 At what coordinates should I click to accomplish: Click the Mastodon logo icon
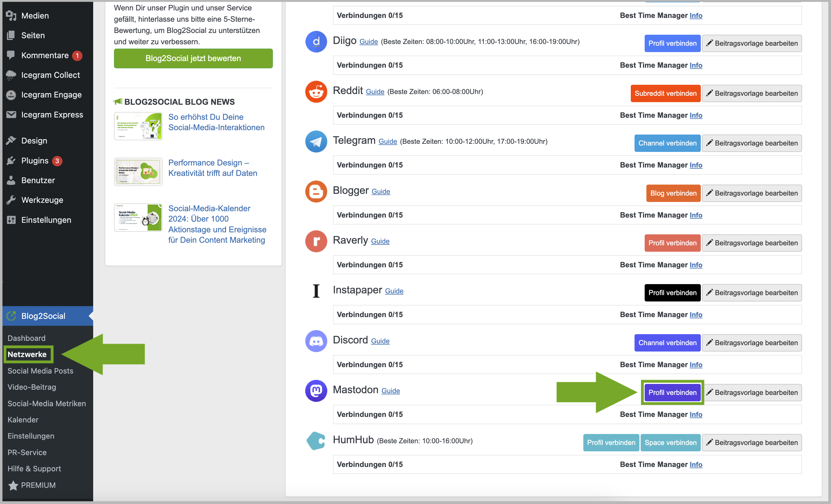coord(316,391)
